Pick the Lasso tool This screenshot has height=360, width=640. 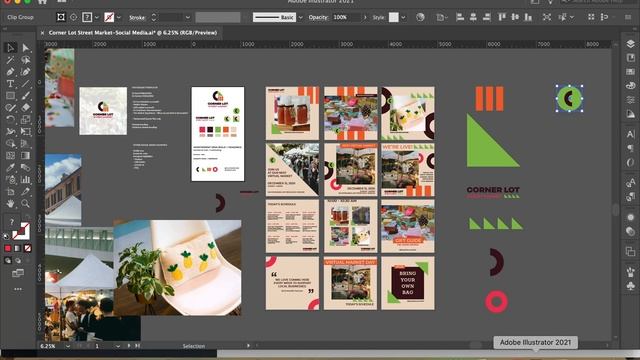pos(26,60)
